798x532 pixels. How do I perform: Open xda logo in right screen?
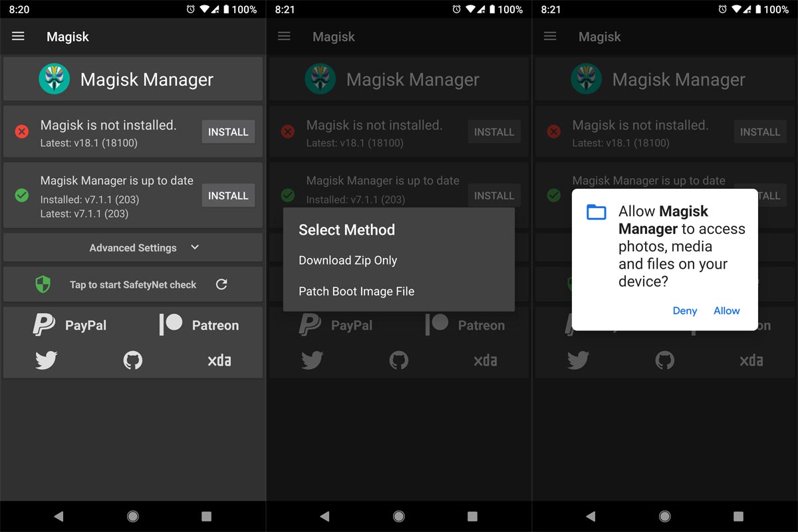coord(751,360)
